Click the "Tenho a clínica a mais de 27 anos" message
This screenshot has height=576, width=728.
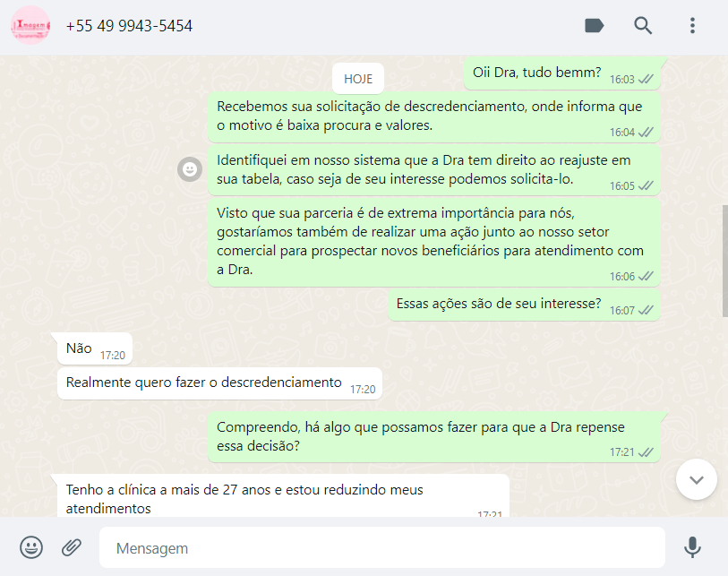[x=283, y=496]
